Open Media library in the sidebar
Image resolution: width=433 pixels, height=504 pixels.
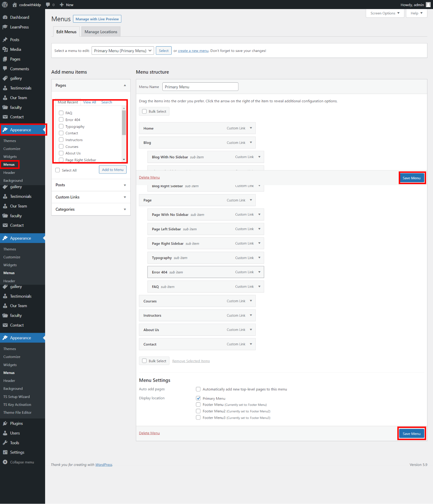click(x=16, y=49)
